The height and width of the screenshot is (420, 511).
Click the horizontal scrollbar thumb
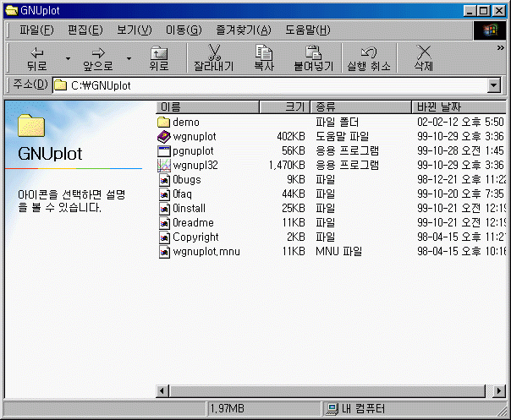click(x=327, y=390)
